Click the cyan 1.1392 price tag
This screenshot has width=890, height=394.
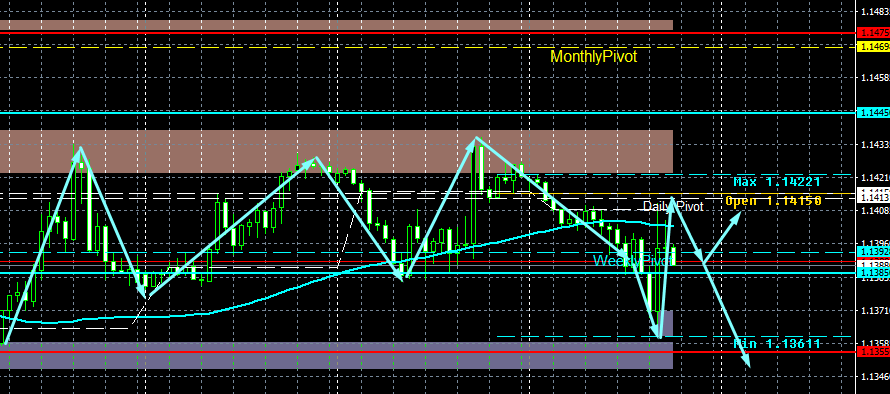[873, 252]
